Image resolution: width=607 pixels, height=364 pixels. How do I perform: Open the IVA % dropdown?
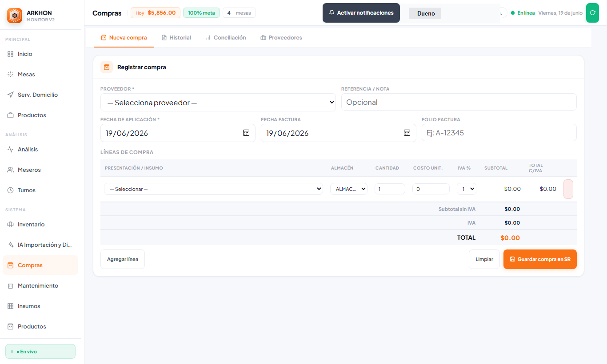(x=467, y=189)
